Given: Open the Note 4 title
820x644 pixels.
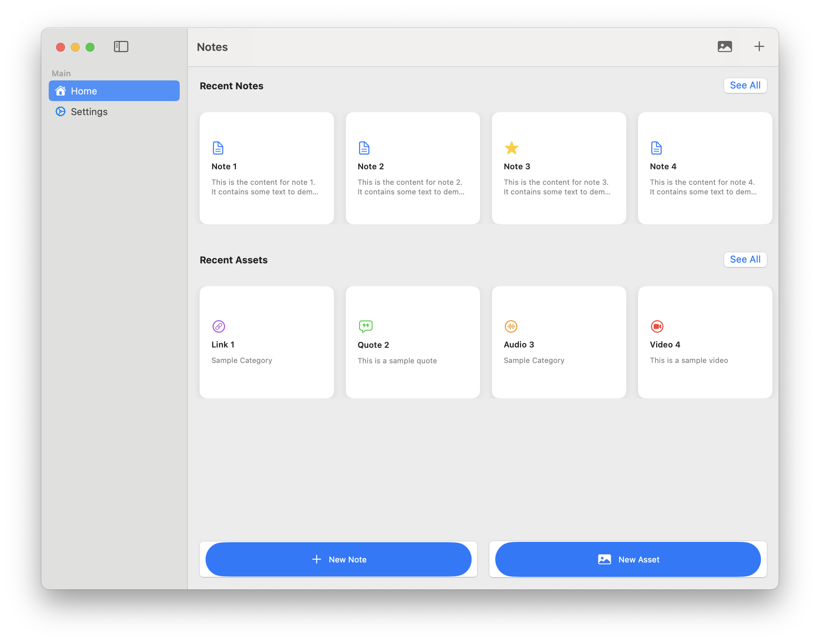Looking at the screenshot, I should click(x=663, y=167).
